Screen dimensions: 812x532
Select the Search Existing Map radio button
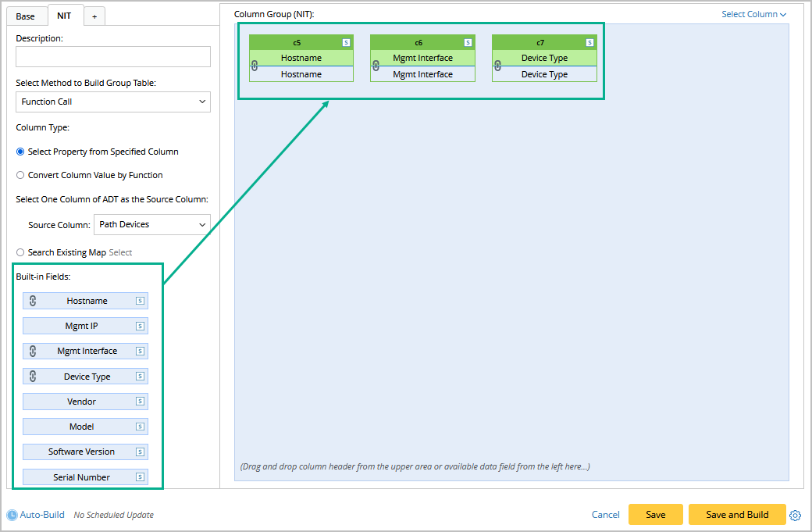[x=20, y=252]
